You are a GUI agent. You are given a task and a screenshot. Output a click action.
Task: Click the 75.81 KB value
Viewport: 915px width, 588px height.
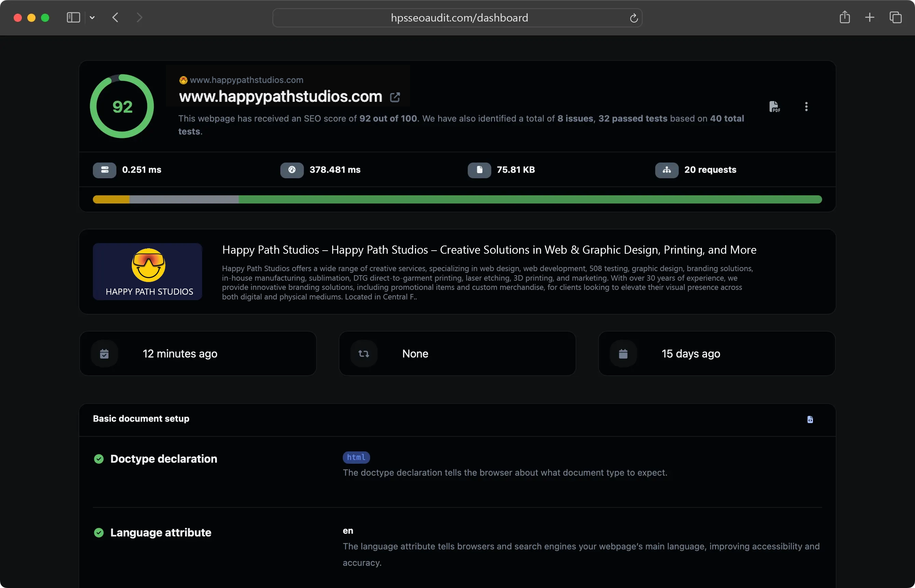click(516, 170)
